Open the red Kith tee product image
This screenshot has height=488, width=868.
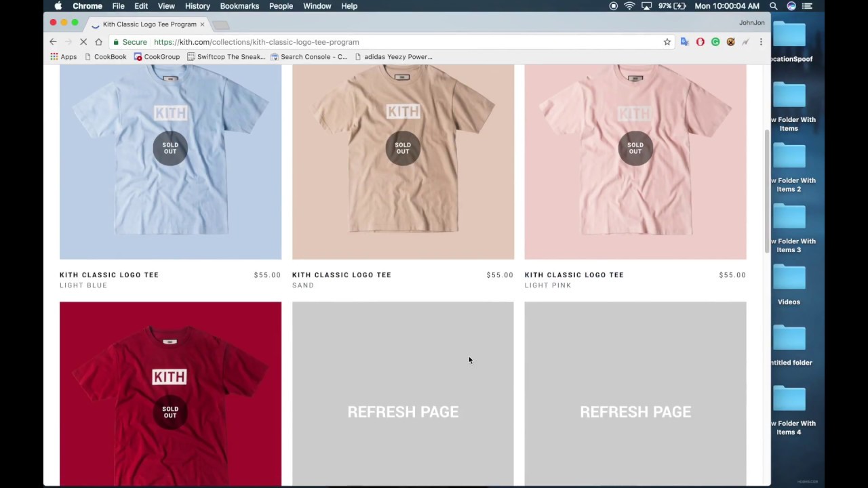pyautogui.click(x=170, y=394)
